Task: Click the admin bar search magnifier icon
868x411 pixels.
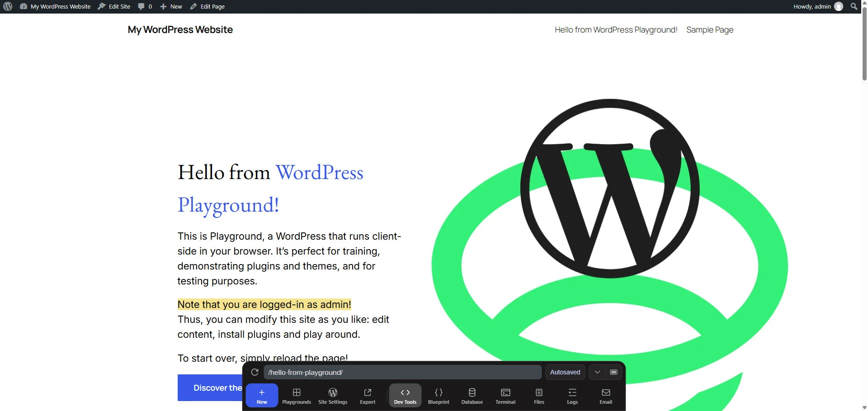Action: pyautogui.click(x=854, y=6)
